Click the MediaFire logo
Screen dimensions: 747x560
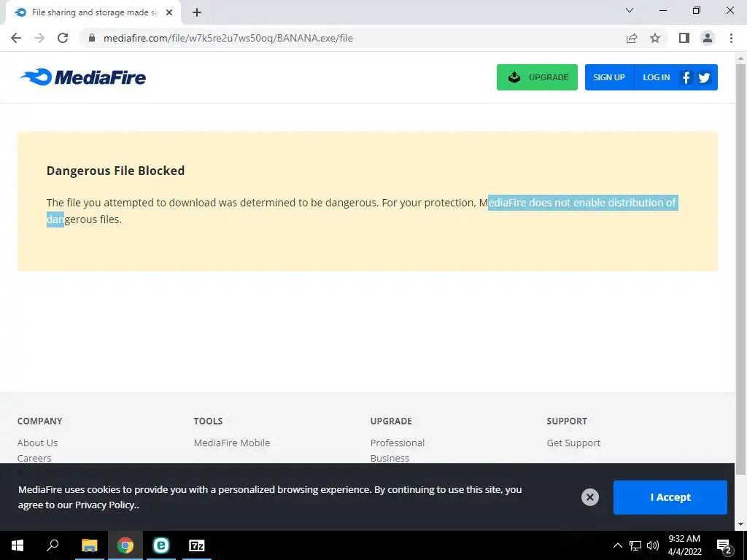[x=83, y=77]
